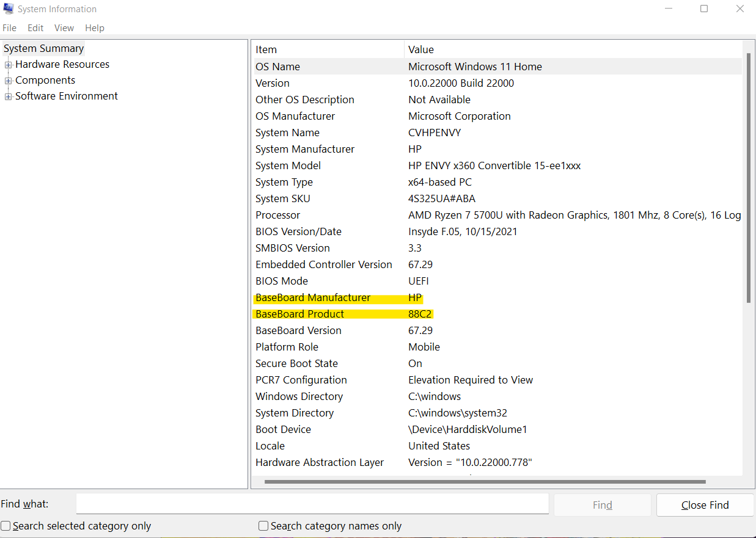The width and height of the screenshot is (756, 538).
Task: Open the Edit menu
Action: pos(35,28)
